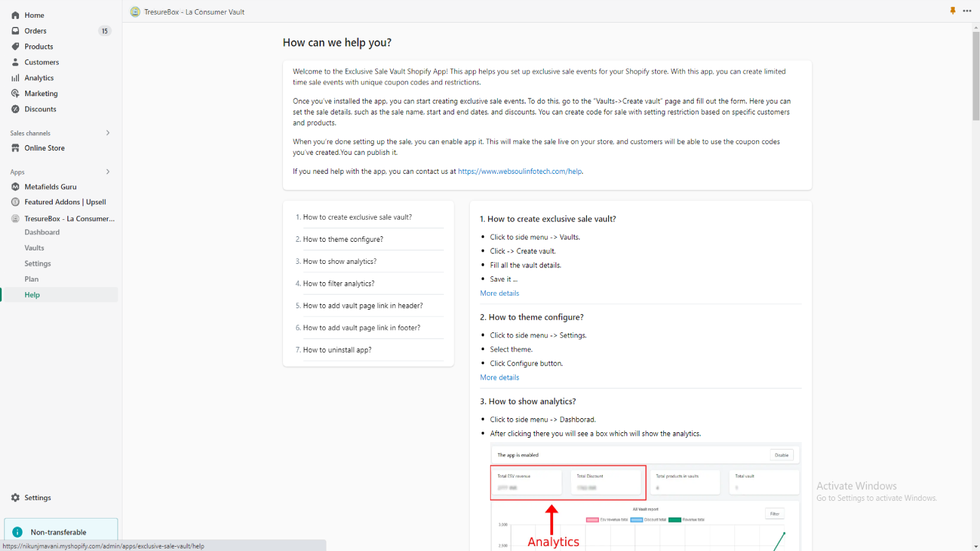Image resolution: width=980 pixels, height=551 pixels.
Task: Click More details under create vault
Action: pyautogui.click(x=499, y=293)
